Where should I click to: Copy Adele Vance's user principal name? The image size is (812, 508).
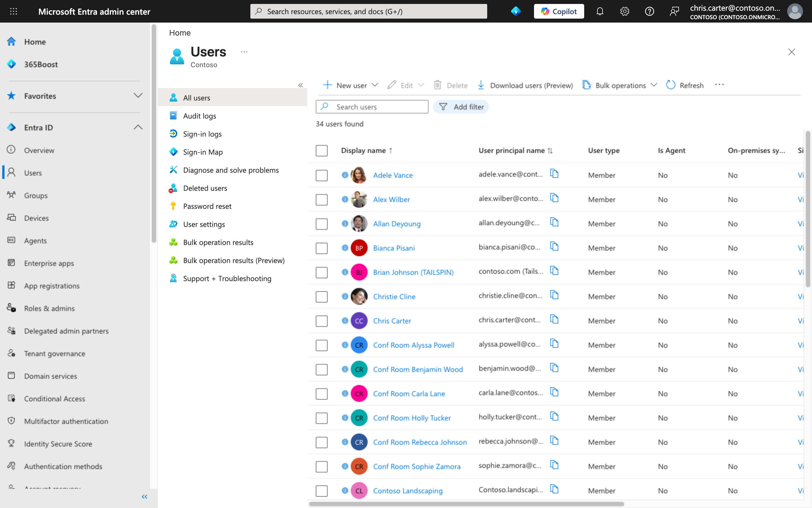click(554, 174)
